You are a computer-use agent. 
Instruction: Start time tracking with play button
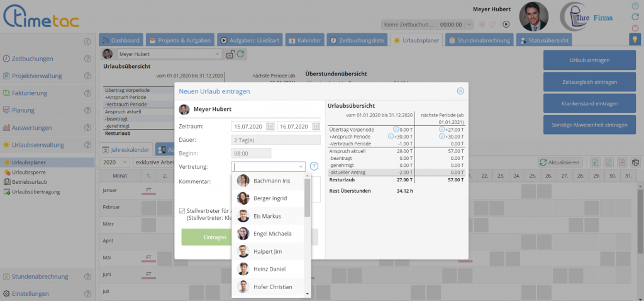pyautogui.click(x=505, y=24)
